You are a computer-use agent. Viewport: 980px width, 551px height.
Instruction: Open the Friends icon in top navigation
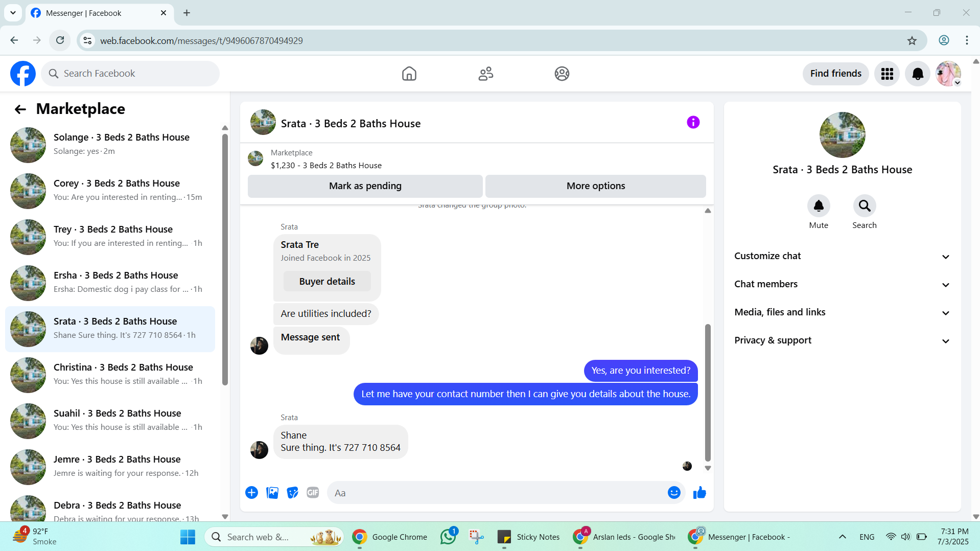click(485, 74)
